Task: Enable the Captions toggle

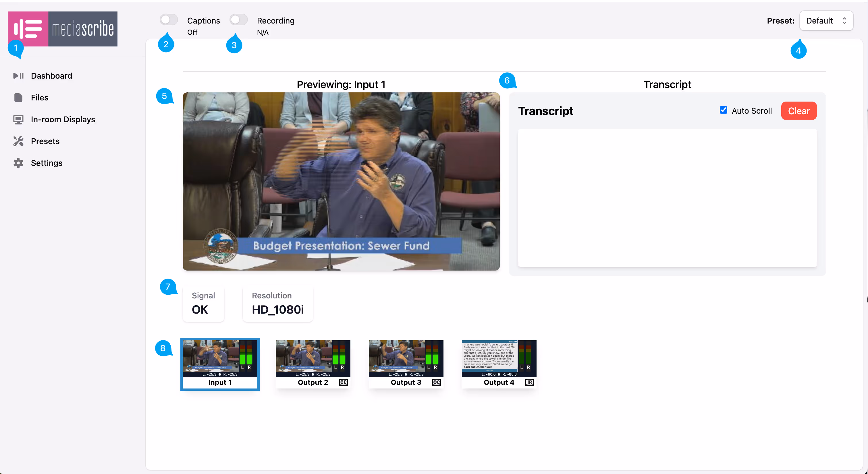Action: pyautogui.click(x=169, y=20)
